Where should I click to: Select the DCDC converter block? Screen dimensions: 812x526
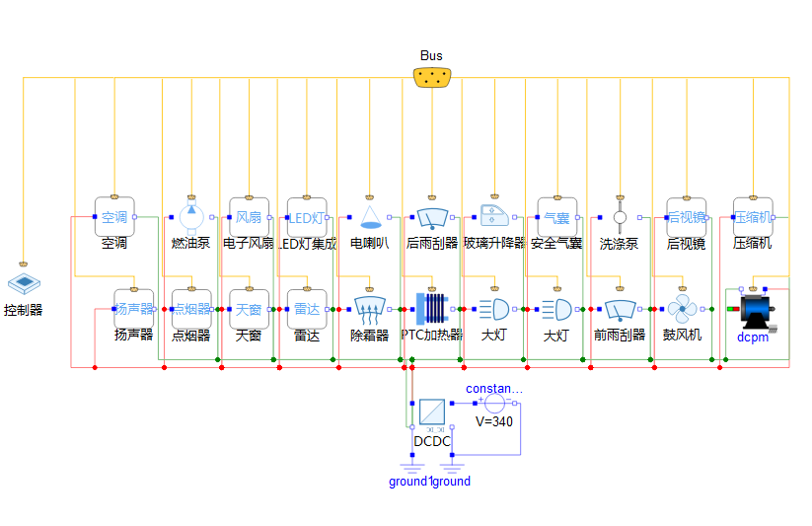(431, 413)
